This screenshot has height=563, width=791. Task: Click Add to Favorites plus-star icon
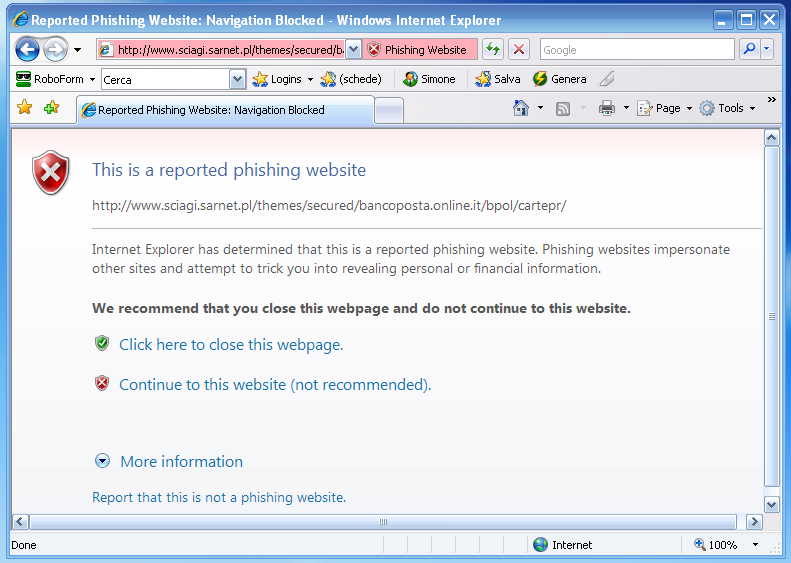pos(51,107)
